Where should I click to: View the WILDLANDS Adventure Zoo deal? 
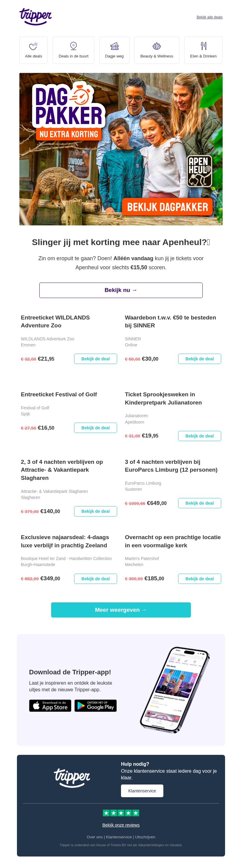click(95, 359)
